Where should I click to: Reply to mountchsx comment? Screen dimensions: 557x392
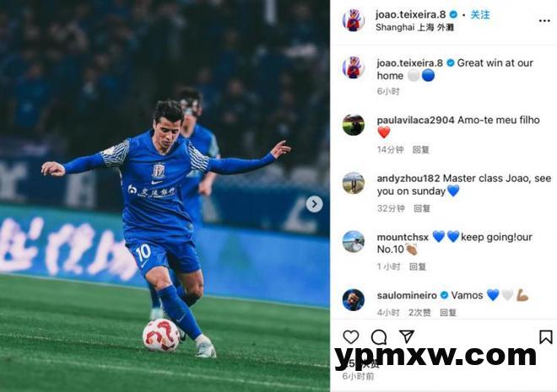point(418,266)
